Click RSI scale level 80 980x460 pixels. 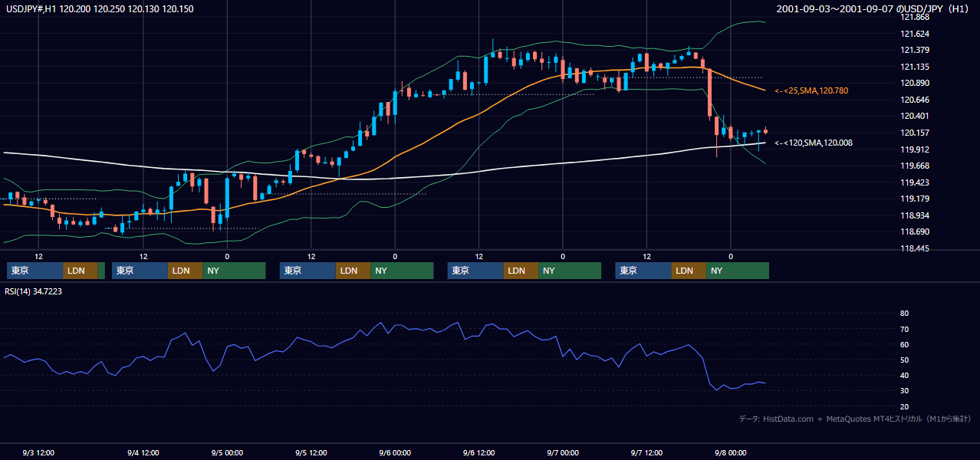point(904,314)
